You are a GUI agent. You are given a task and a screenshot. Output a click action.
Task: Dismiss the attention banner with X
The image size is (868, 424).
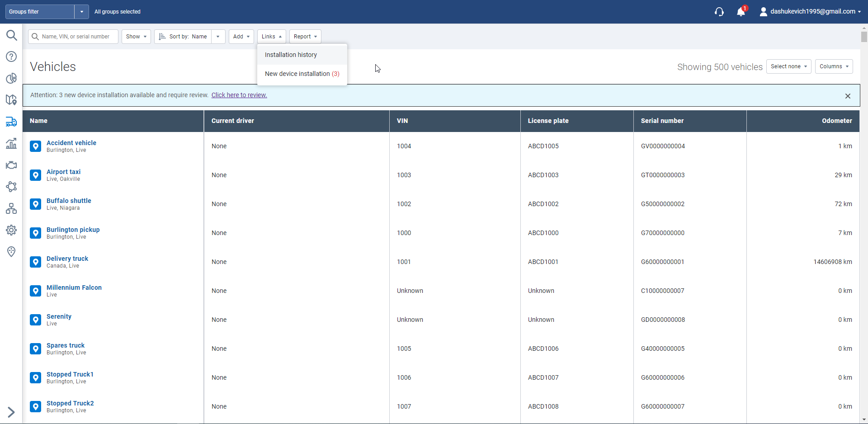848,96
